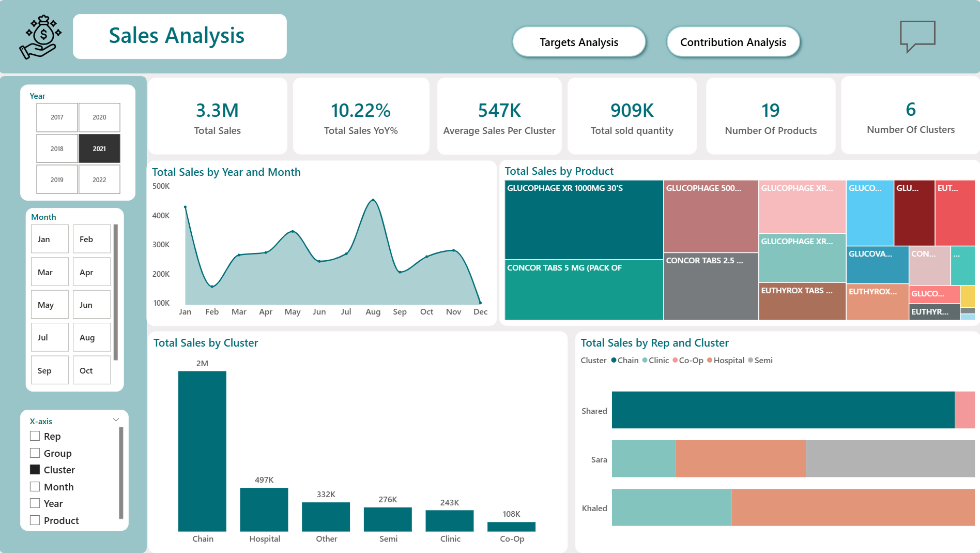980x553 pixels.
Task: Click the Dec data point on line chart
Action: coord(480,303)
